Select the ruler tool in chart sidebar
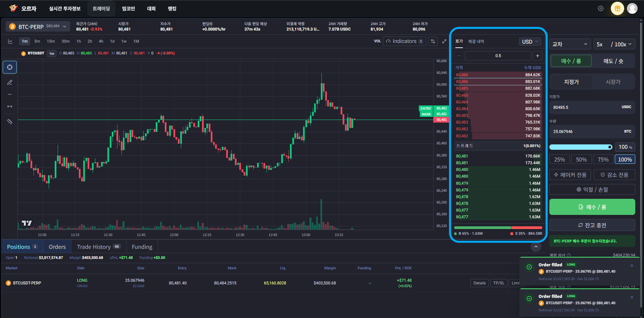The width and height of the screenshot is (644, 318). [10, 122]
